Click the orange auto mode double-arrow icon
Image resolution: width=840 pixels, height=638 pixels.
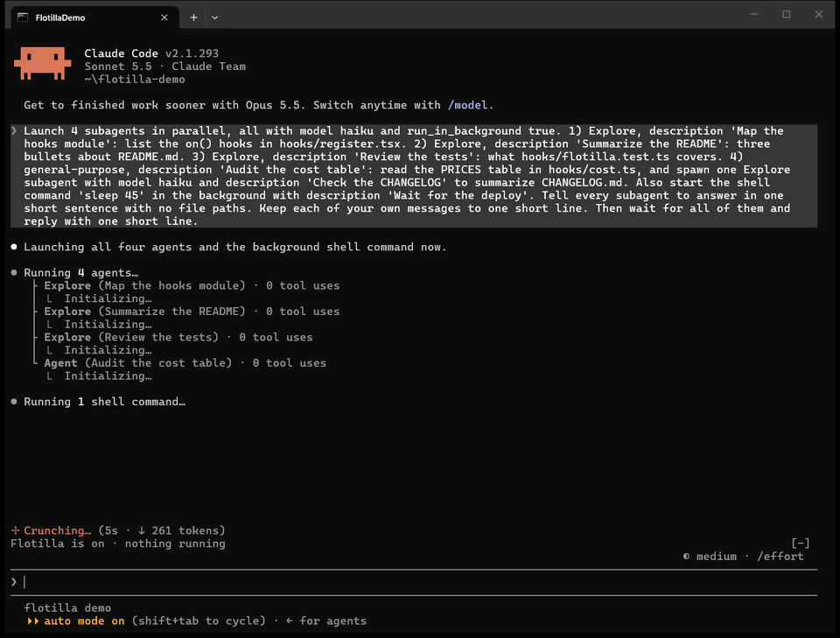[32, 620]
